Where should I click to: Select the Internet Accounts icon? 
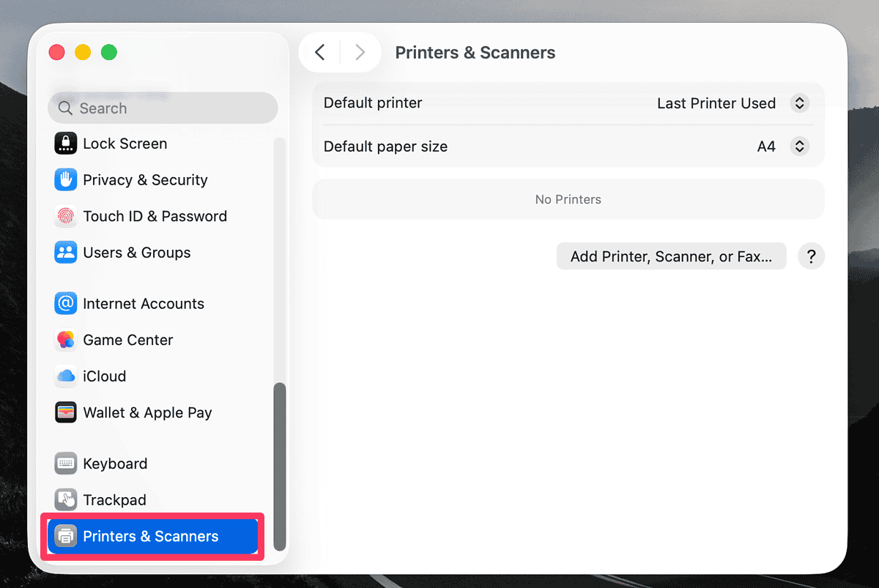coord(65,303)
